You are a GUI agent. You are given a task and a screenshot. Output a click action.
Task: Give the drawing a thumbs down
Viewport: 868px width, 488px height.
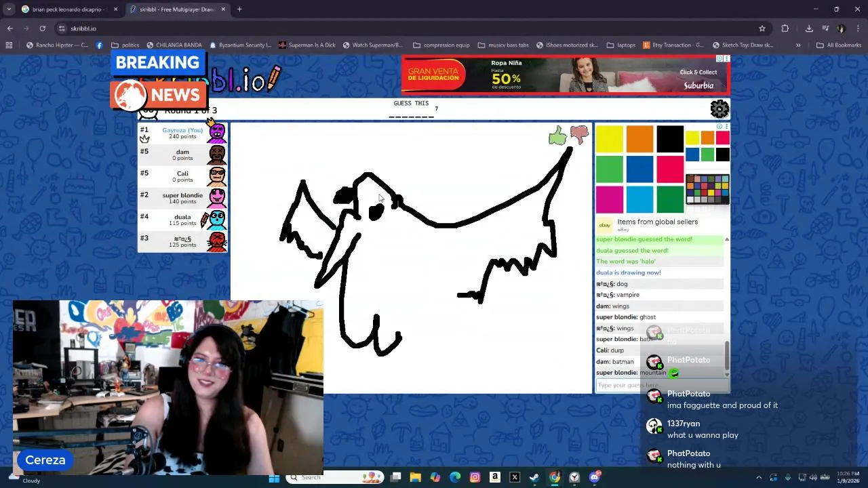579,135
